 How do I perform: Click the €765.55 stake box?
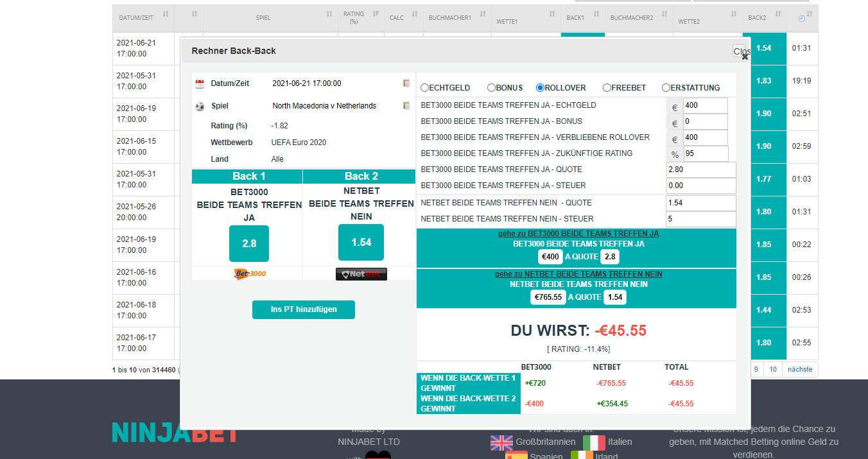pyautogui.click(x=548, y=298)
